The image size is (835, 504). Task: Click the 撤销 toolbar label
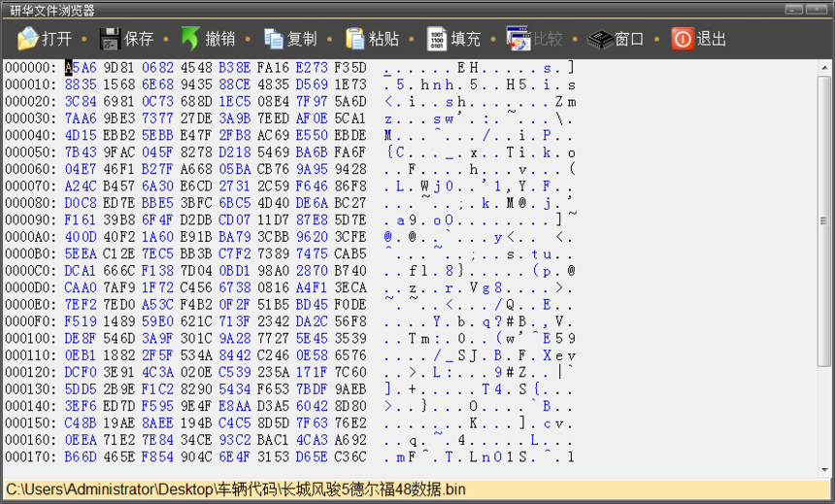(x=220, y=39)
